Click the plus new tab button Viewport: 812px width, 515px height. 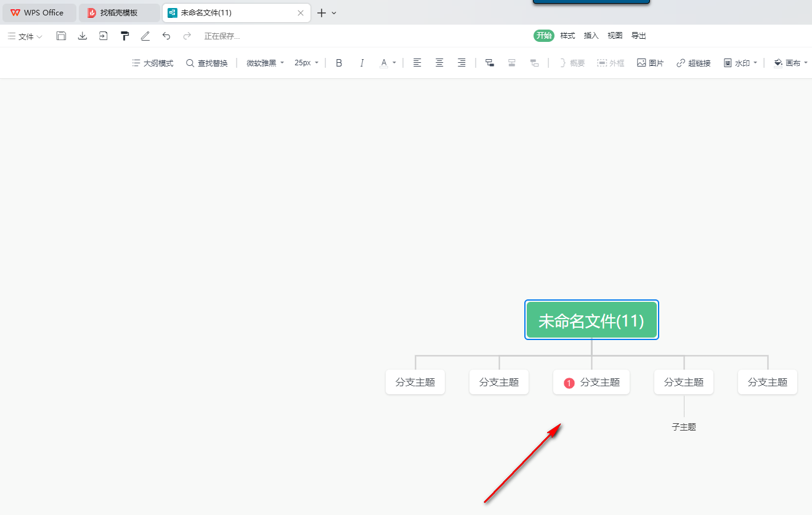[322, 12]
